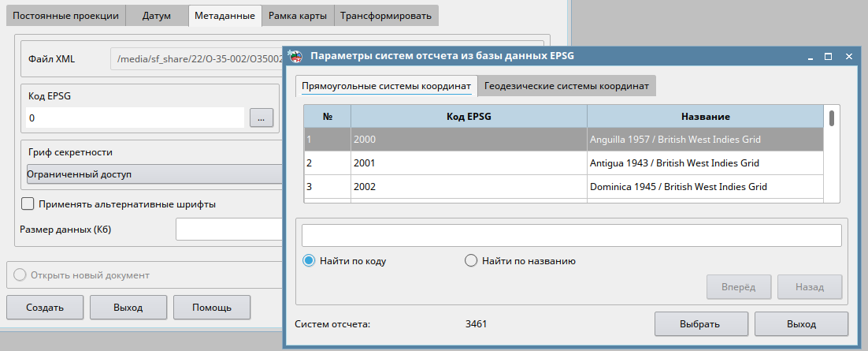Switch to 'Рамка карты' tab
868x351 pixels.
click(298, 16)
